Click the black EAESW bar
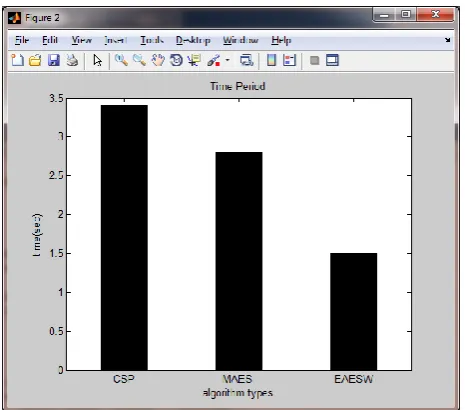This screenshot has width=465, height=410. pos(354,312)
